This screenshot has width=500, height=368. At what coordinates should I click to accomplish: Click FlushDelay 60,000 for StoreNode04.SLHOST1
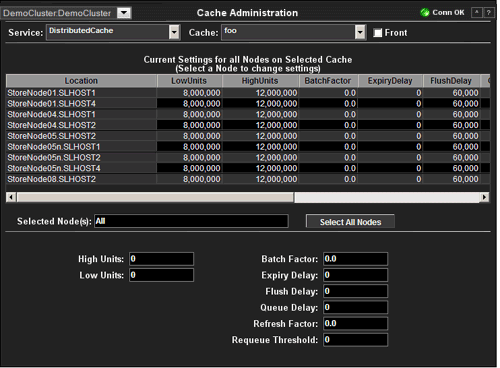(465, 114)
